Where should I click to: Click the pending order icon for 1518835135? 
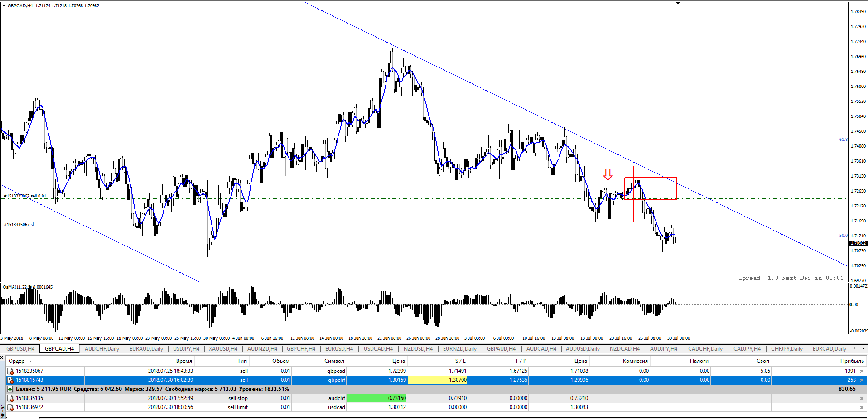[10, 398]
